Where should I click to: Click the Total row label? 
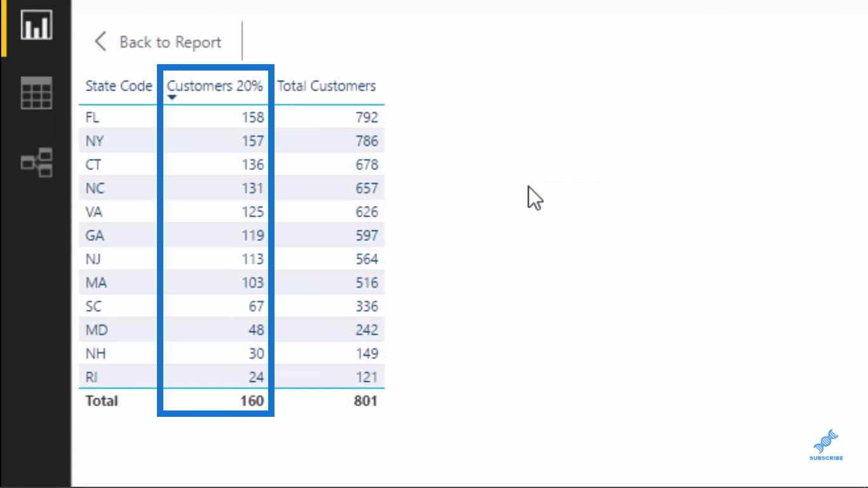(x=102, y=400)
